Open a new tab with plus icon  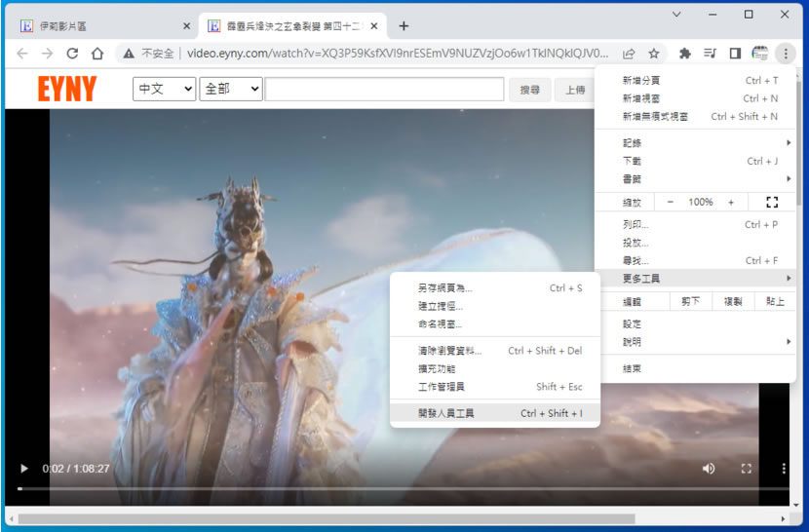[x=404, y=26]
